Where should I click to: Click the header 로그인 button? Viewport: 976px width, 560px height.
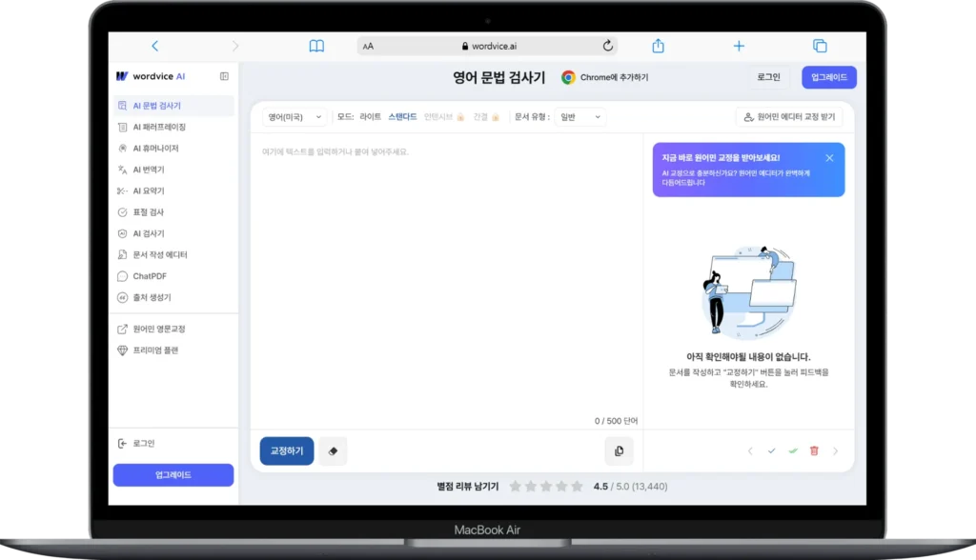pyautogui.click(x=768, y=77)
